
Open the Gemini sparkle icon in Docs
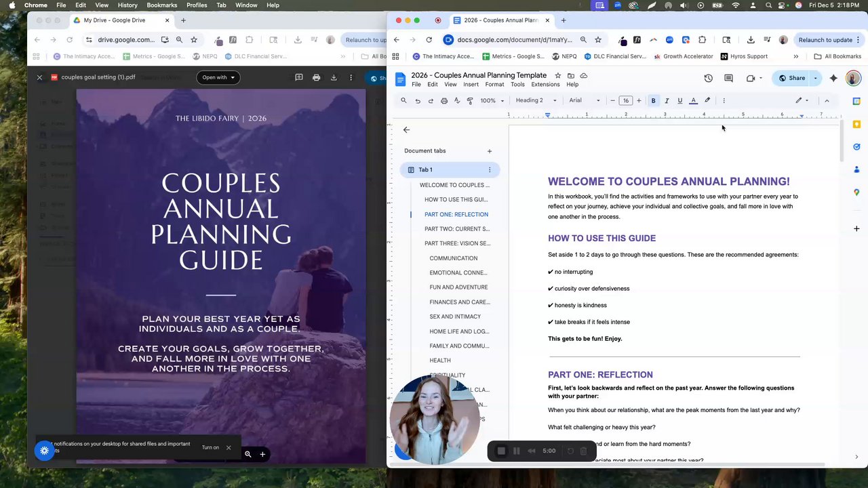833,78
